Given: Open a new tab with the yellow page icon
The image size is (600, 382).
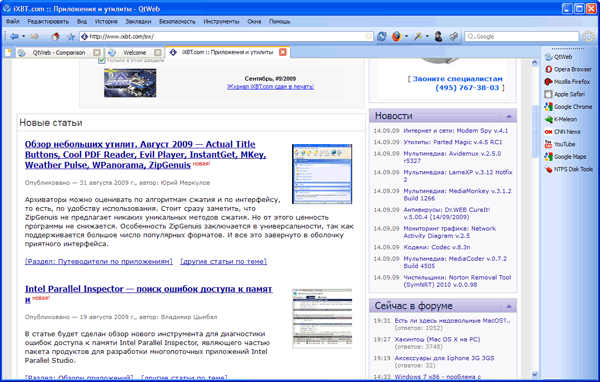Looking at the screenshot, I should pos(8,52).
